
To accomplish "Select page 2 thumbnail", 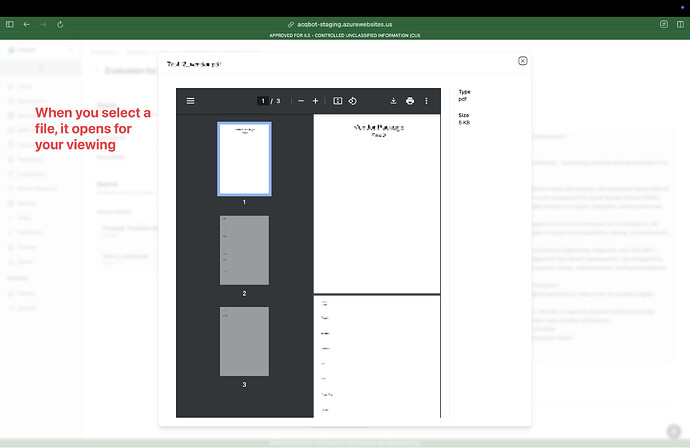I will coord(244,250).
